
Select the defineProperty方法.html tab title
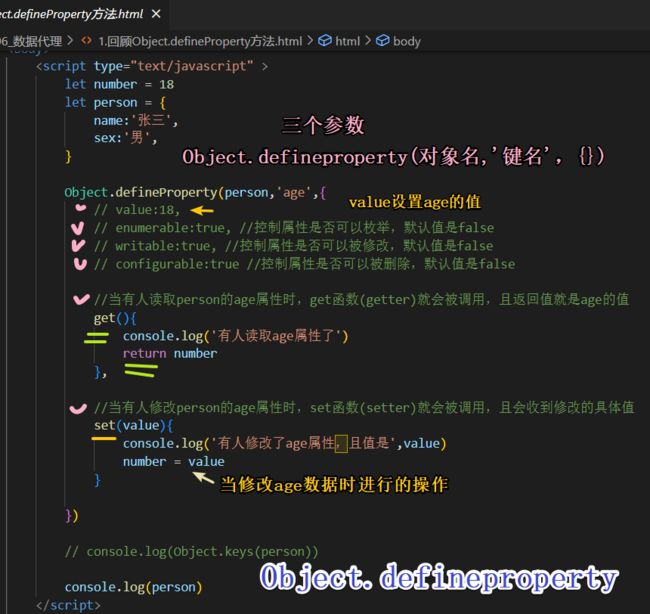tap(71, 14)
